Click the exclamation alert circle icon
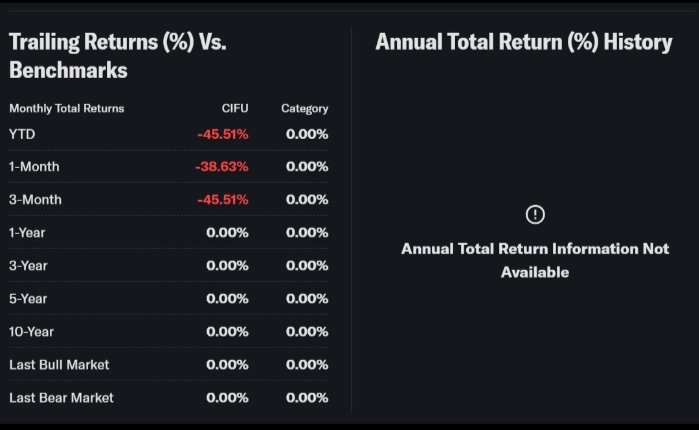Viewport: 699px width, 430px height. (x=535, y=214)
